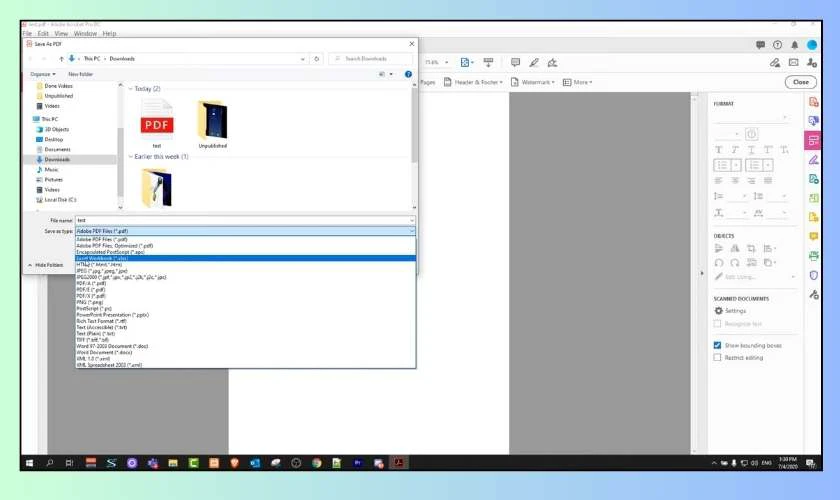Viewport: 840px width, 500px height.
Task: Open the chat messages icon at the top right
Action: coord(760,45)
